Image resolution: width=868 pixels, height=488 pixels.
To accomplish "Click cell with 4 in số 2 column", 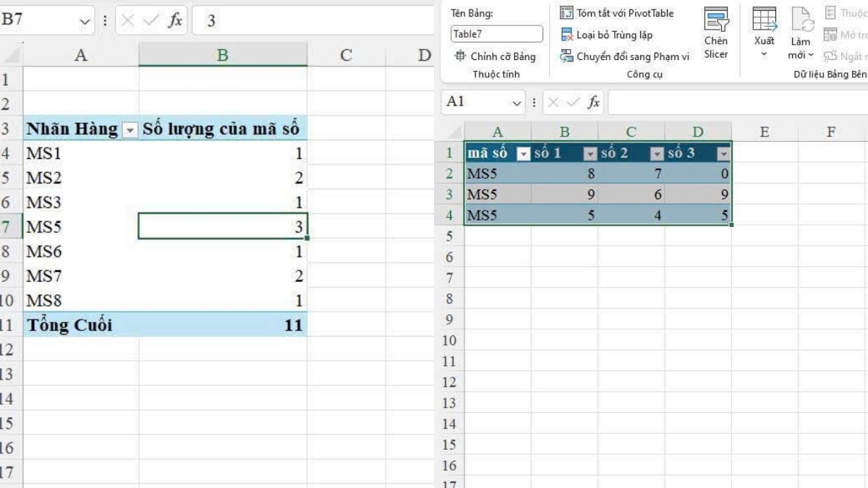I will tap(631, 215).
